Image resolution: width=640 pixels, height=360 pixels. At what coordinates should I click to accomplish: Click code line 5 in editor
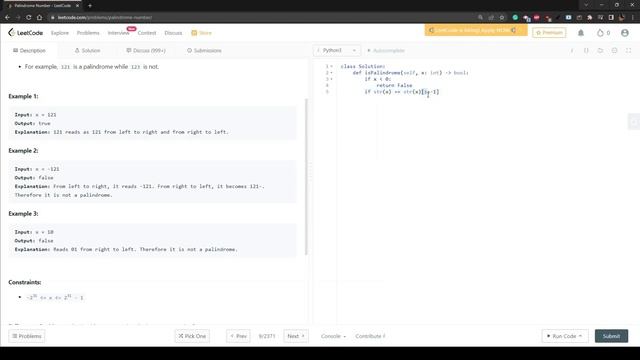point(402,92)
